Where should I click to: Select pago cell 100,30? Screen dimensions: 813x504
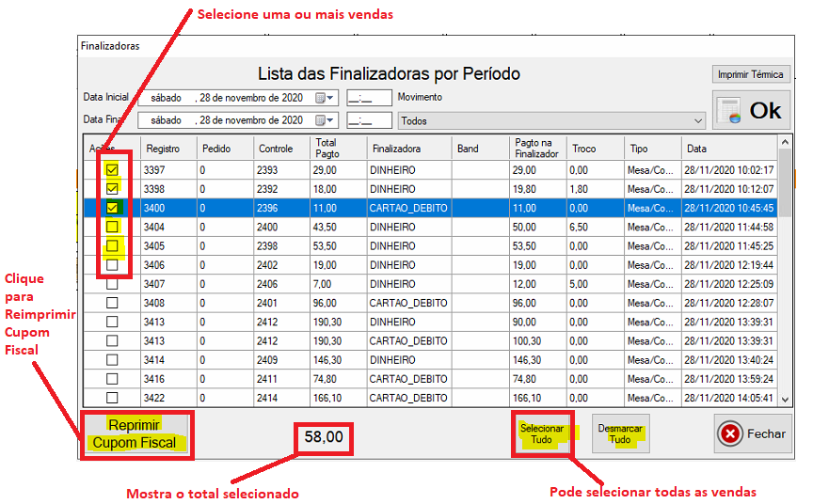point(538,340)
